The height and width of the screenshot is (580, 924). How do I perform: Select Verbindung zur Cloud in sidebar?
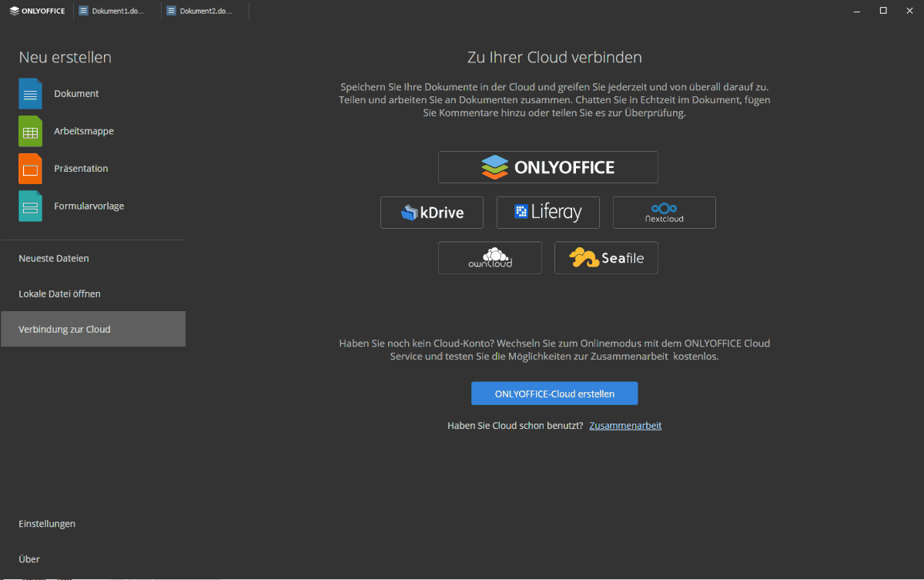click(x=93, y=329)
